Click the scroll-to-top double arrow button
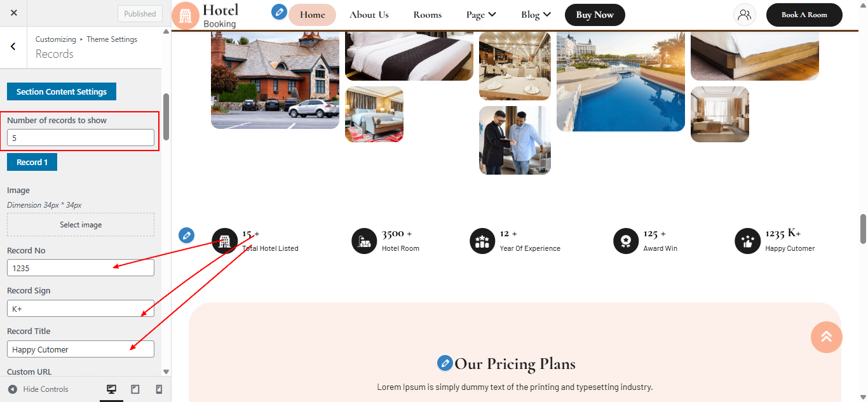 click(x=827, y=337)
